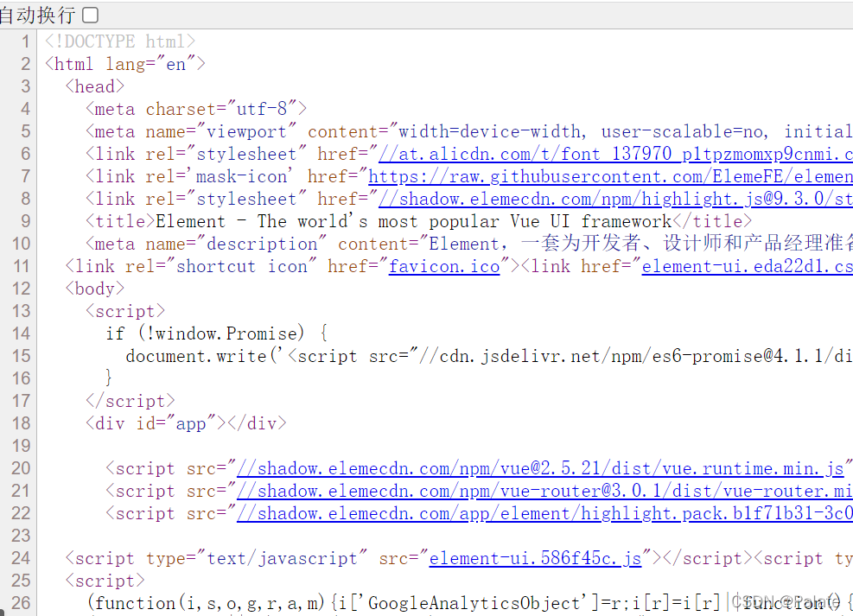The image size is (853, 616).
Task: Click line number 26
Action: (21, 603)
